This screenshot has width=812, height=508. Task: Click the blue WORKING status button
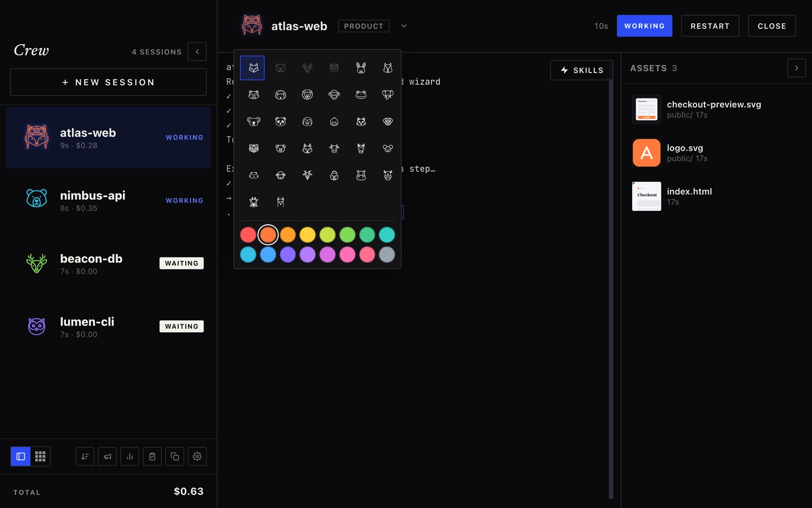645,26
